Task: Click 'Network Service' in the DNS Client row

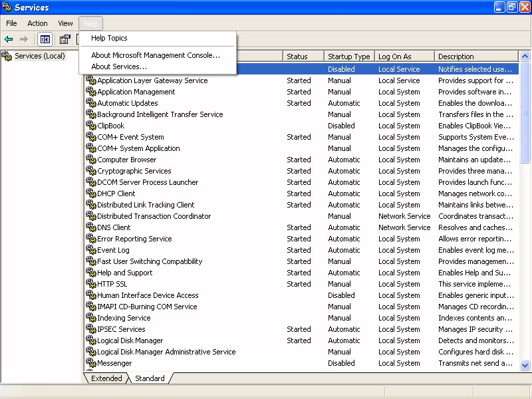Action: point(404,227)
